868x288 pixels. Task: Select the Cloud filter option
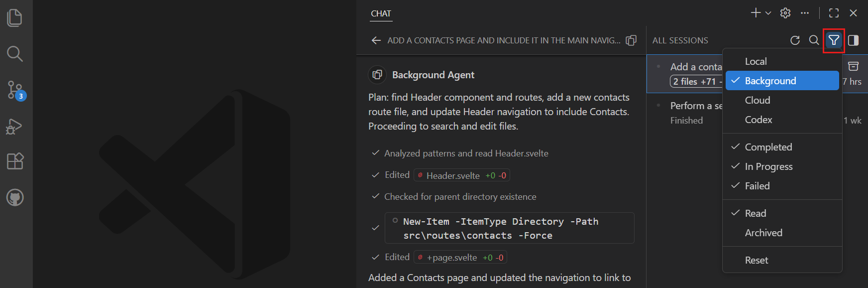(782, 100)
